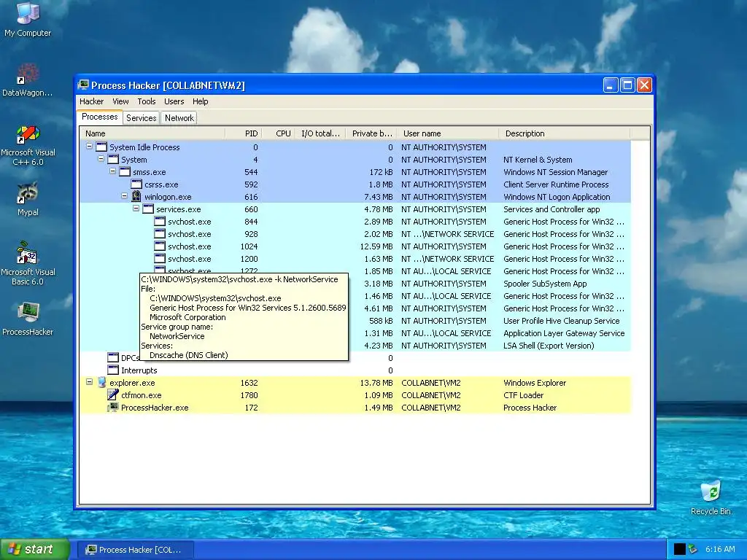Click the 13.78 MB private bytes cell

376,382
